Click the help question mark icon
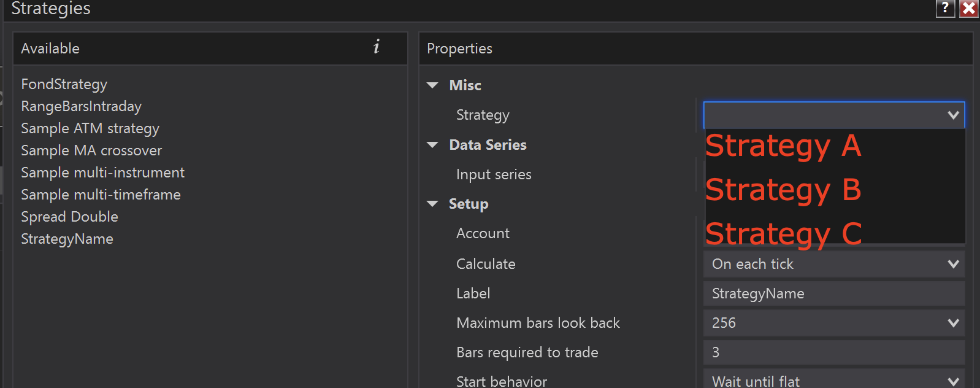 (945, 8)
